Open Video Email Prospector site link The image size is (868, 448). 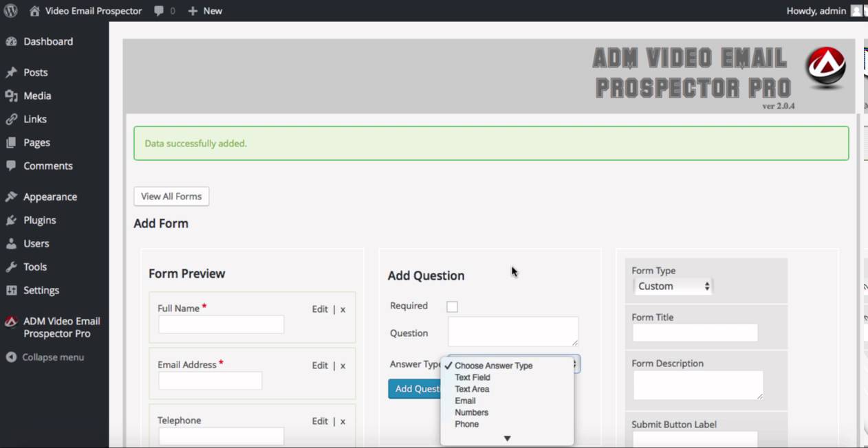94,11
